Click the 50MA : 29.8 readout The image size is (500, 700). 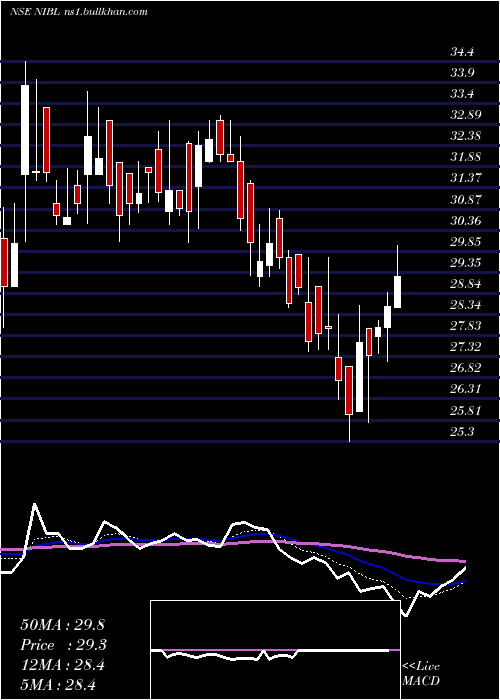[62, 625]
